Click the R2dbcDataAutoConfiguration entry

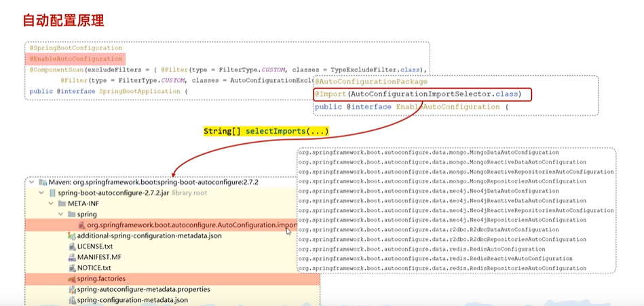428,229
